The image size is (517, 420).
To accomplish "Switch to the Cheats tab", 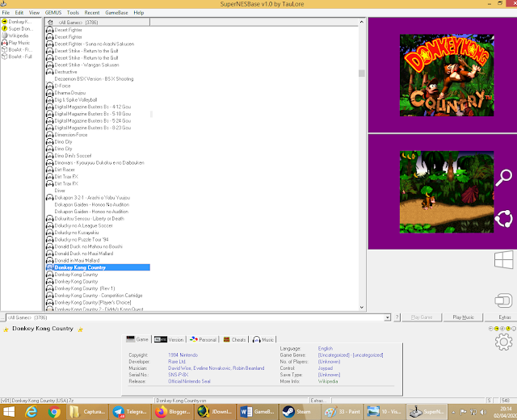I will [x=234, y=339].
